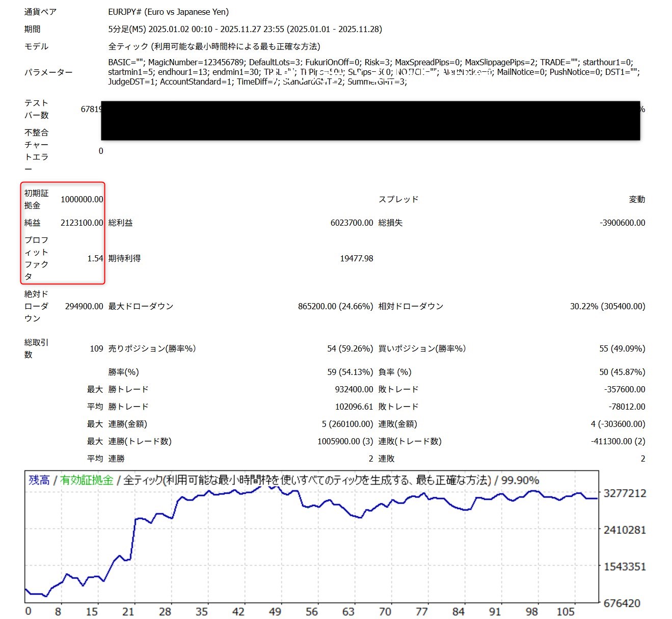672x619 pixels.
Task: Click the 残高 legend label in chart
Action: [39, 480]
